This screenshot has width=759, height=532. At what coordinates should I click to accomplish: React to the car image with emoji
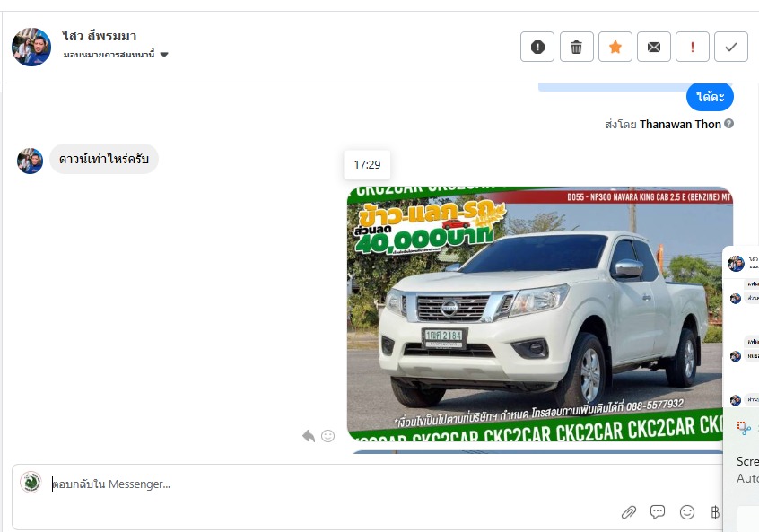pyautogui.click(x=328, y=436)
